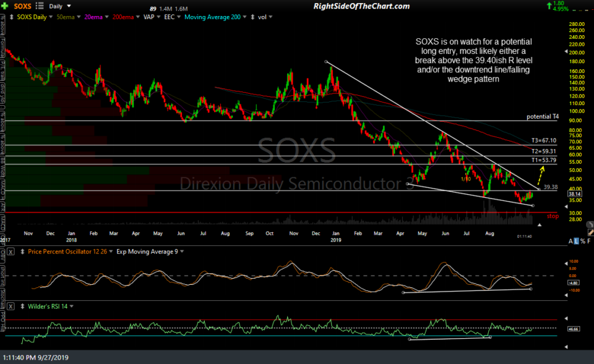Click the resize arrows icon next to vol
The height and width of the screenshot is (364, 594).
(251, 17)
